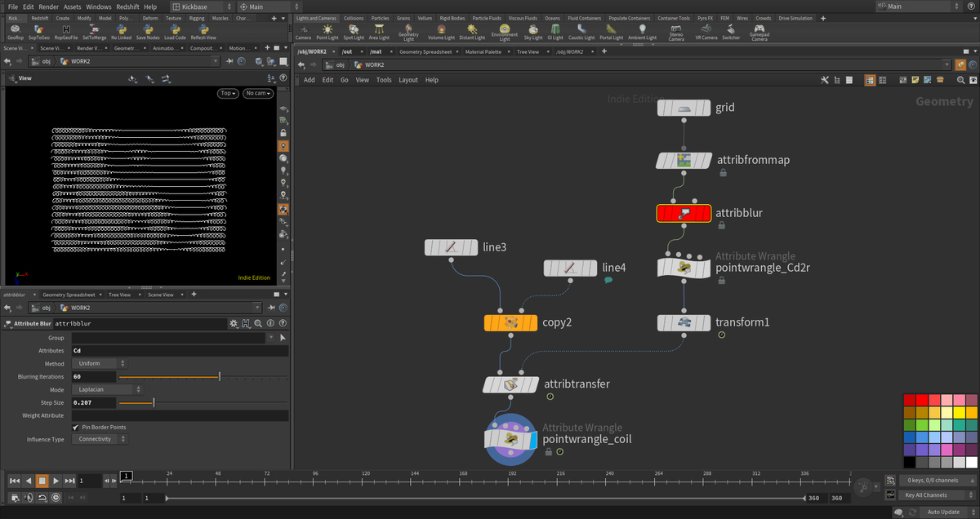The height and width of the screenshot is (519, 980).
Task: Open the Influence Type Connectivity dropdown
Action: tap(99, 439)
